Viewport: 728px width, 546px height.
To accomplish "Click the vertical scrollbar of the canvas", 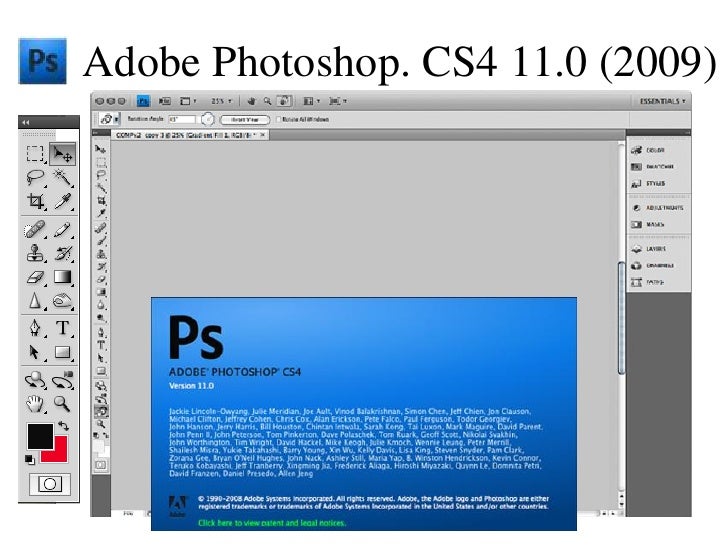I will pyautogui.click(x=621, y=318).
